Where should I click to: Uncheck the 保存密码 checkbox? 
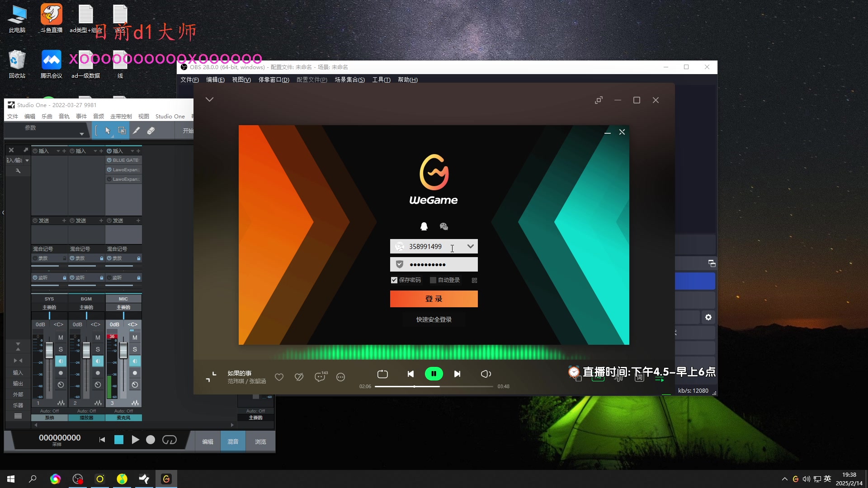pos(394,280)
